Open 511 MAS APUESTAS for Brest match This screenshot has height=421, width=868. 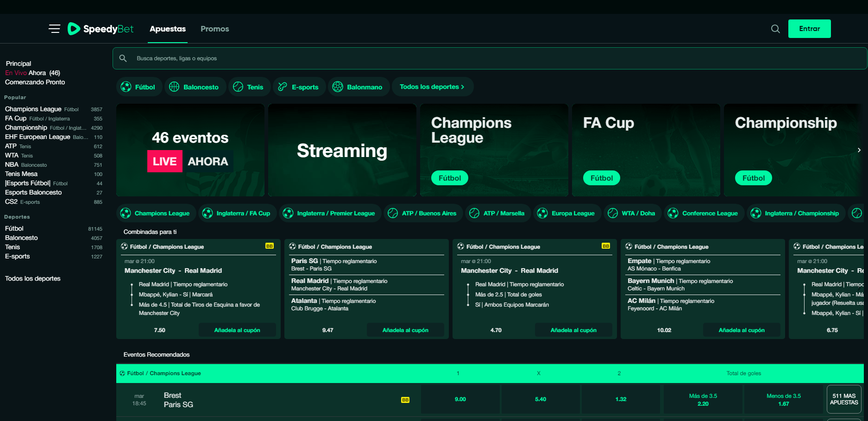(x=844, y=399)
